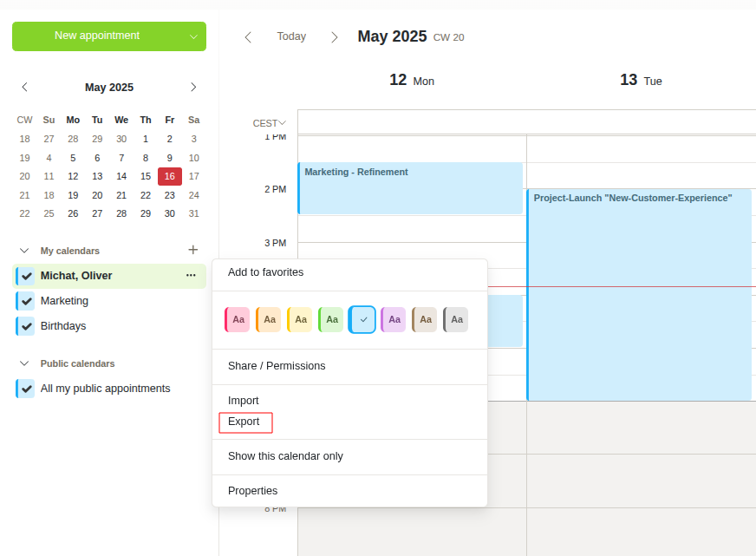Viewport: 756px width, 556px height.
Task: Select Export from context menu
Action: coord(244,422)
